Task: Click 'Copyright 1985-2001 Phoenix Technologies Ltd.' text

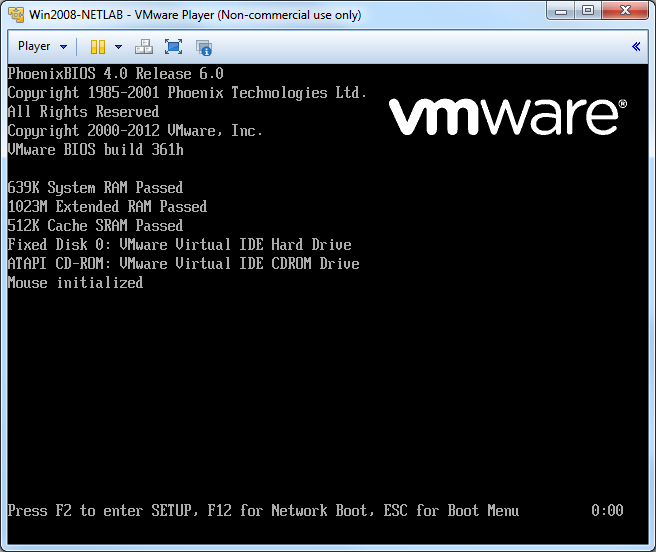Action: point(187,93)
